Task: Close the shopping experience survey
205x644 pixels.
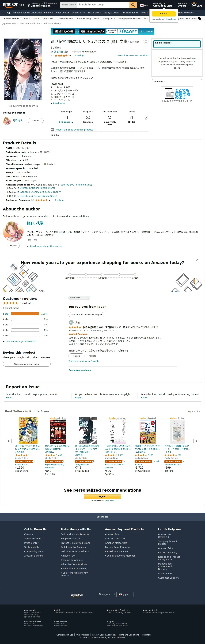Action: pyautogui.click(x=197, y=260)
